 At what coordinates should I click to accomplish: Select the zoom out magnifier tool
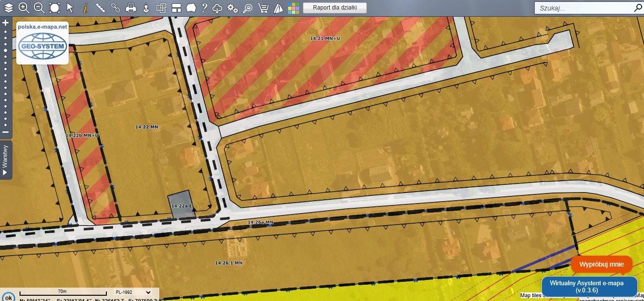point(39,8)
